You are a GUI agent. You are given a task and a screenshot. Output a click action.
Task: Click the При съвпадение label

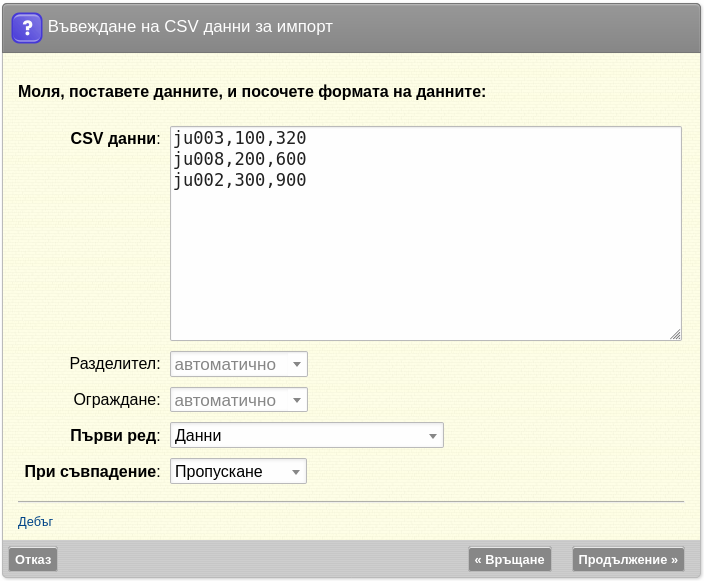pyautogui.click(x=92, y=471)
